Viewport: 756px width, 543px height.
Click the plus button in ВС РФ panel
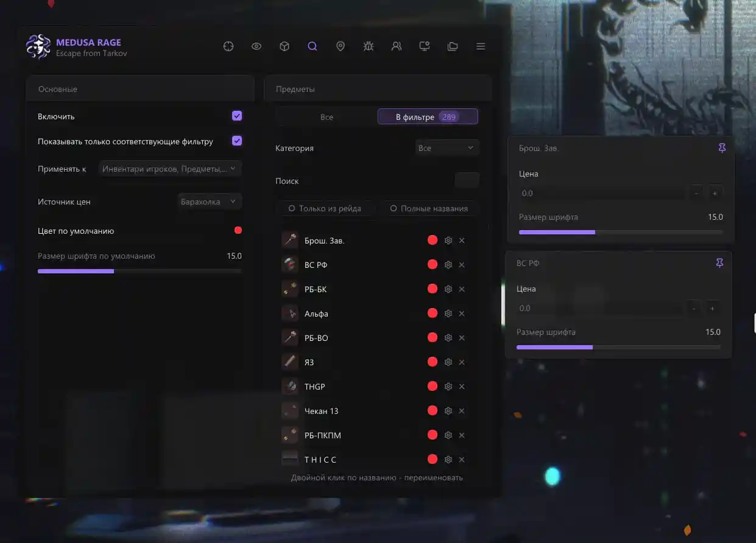[712, 308]
